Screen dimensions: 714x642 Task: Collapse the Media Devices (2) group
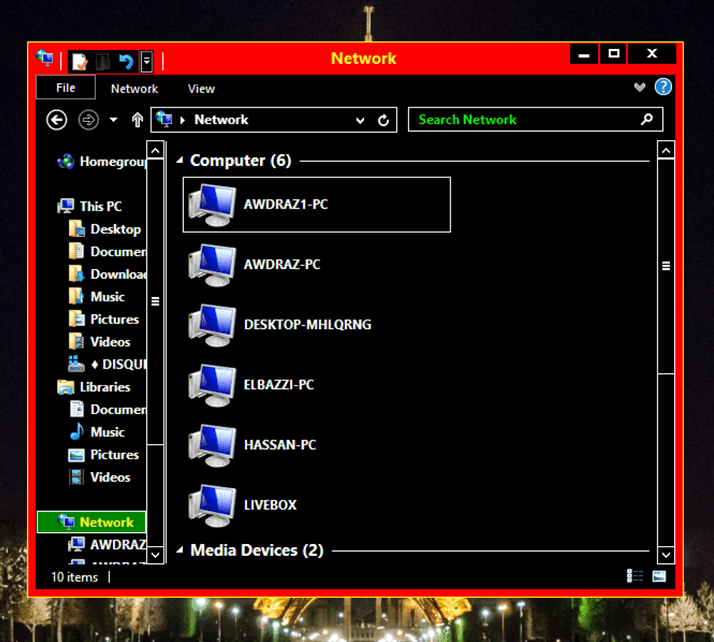coord(180,550)
